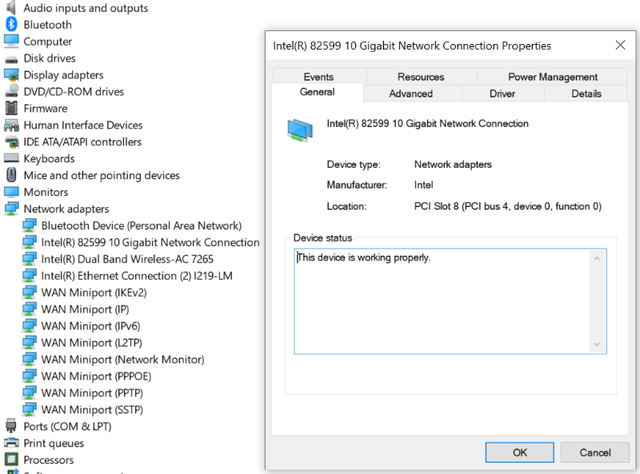Click the Monitors category icon
This screenshot has height=474, width=640.
click(11, 191)
